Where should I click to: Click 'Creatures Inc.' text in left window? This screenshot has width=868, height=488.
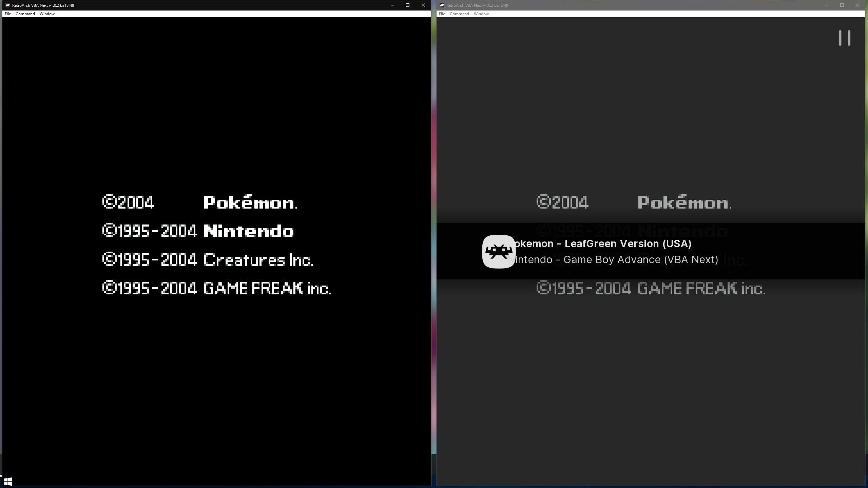click(x=258, y=260)
